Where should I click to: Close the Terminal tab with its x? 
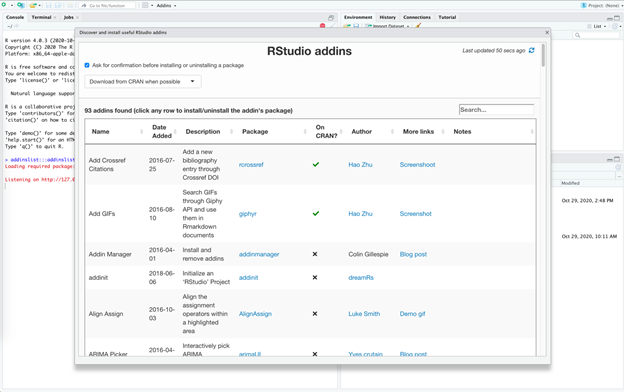point(55,18)
